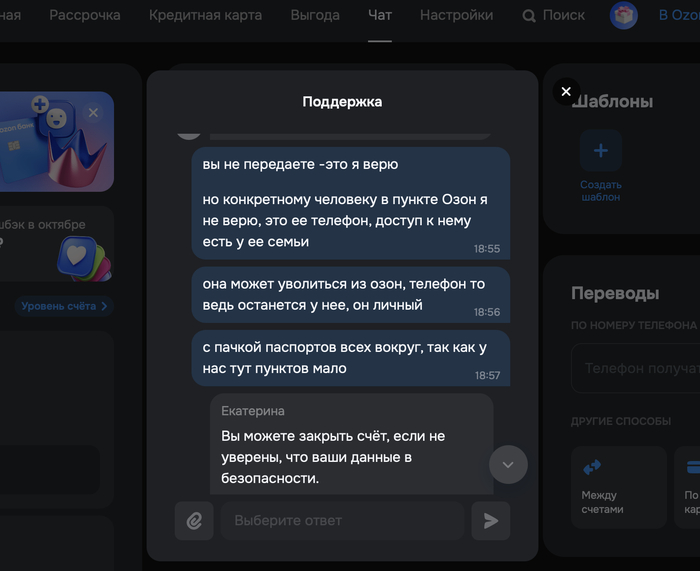
Task: Focus the Выберите ответ message field
Action: click(x=342, y=521)
